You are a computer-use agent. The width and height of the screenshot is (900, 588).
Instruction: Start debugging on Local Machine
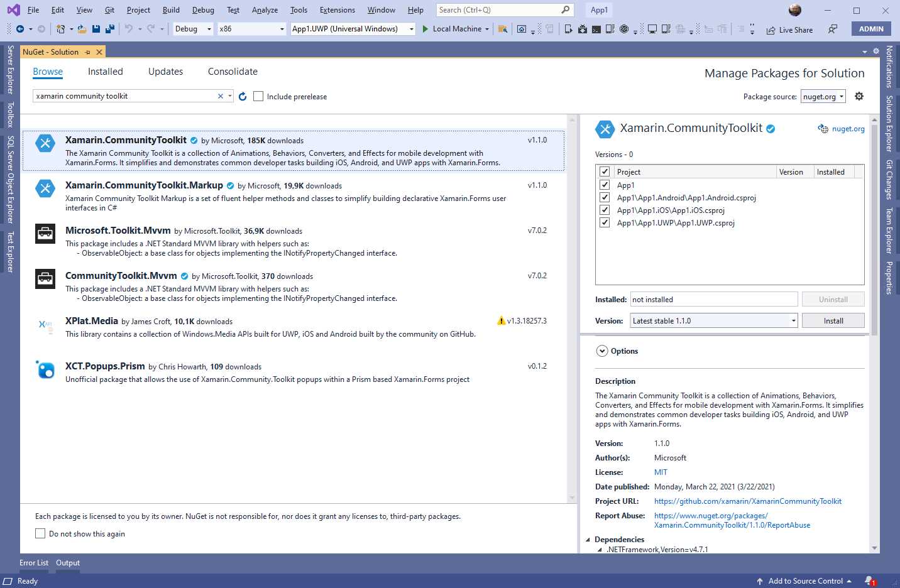(x=456, y=28)
